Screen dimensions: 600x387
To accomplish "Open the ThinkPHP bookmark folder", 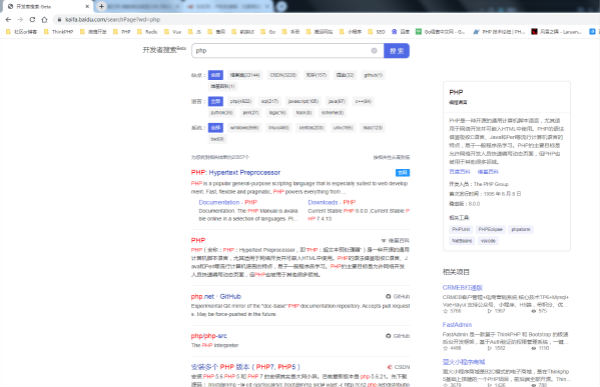I will pyautogui.click(x=58, y=32).
